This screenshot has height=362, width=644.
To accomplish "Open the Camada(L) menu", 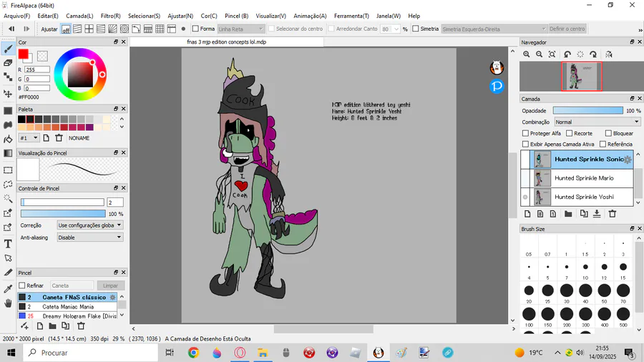I will (x=79, y=16).
